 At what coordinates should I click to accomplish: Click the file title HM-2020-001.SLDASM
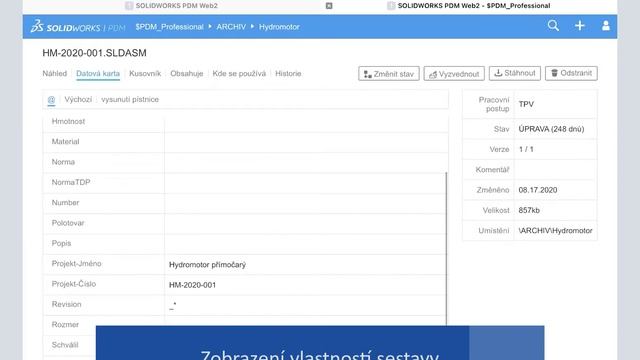tap(94, 53)
